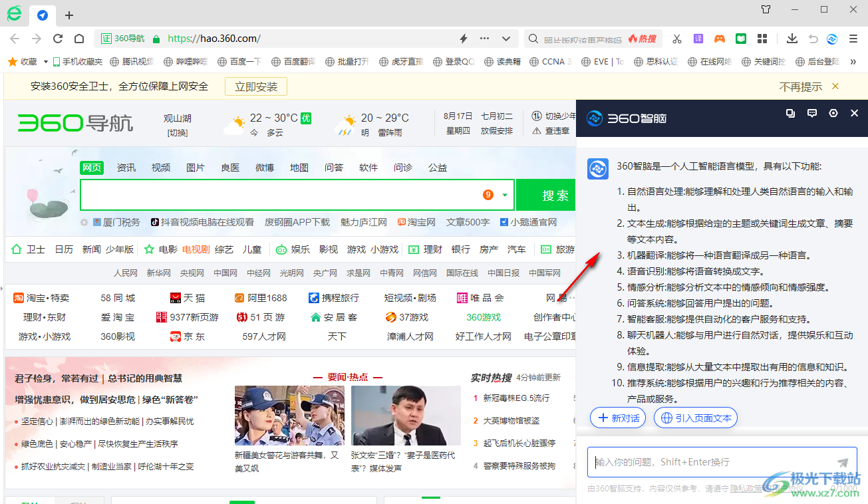Open the downloads arrow icon
868x504 pixels.
(x=792, y=39)
